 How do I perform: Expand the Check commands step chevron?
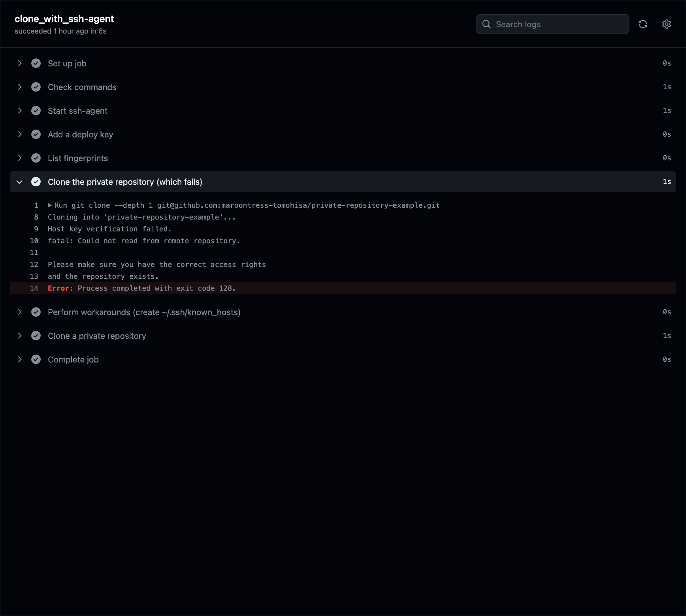point(19,87)
